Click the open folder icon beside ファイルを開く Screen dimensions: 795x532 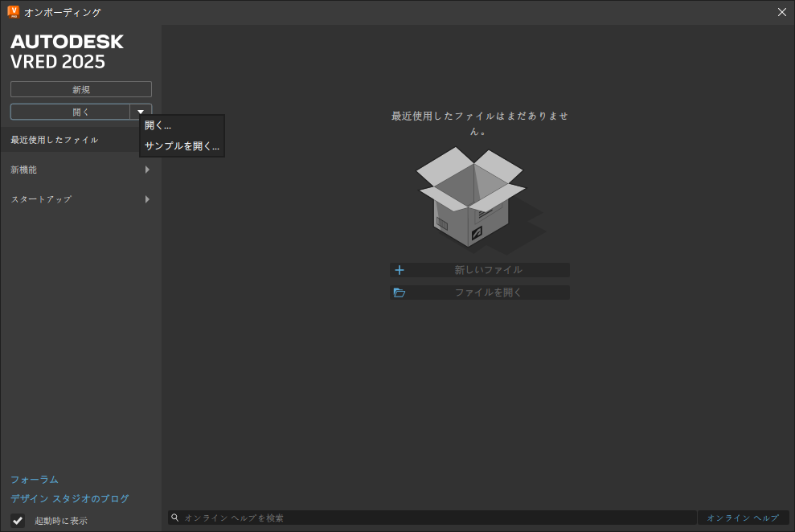click(x=400, y=293)
